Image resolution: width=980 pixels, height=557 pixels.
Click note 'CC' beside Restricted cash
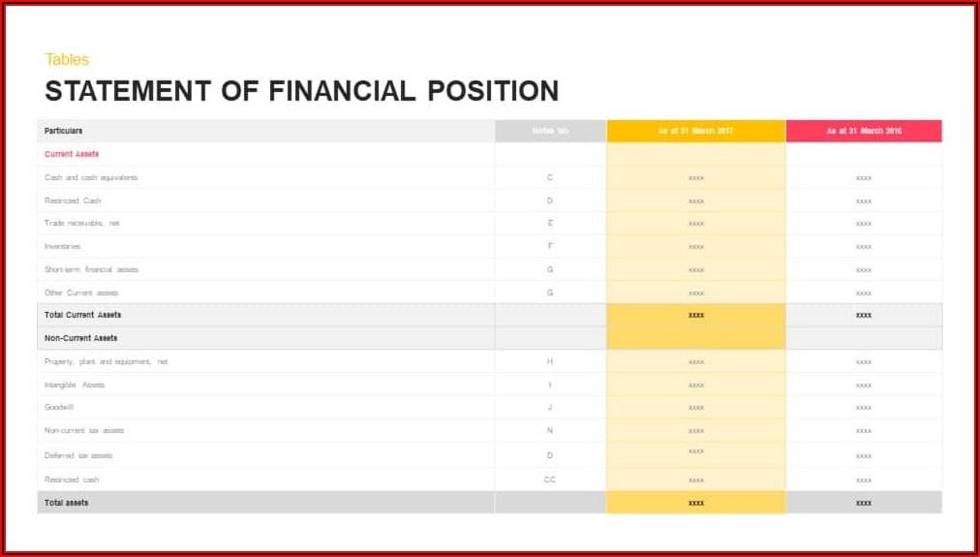click(550, 480)
